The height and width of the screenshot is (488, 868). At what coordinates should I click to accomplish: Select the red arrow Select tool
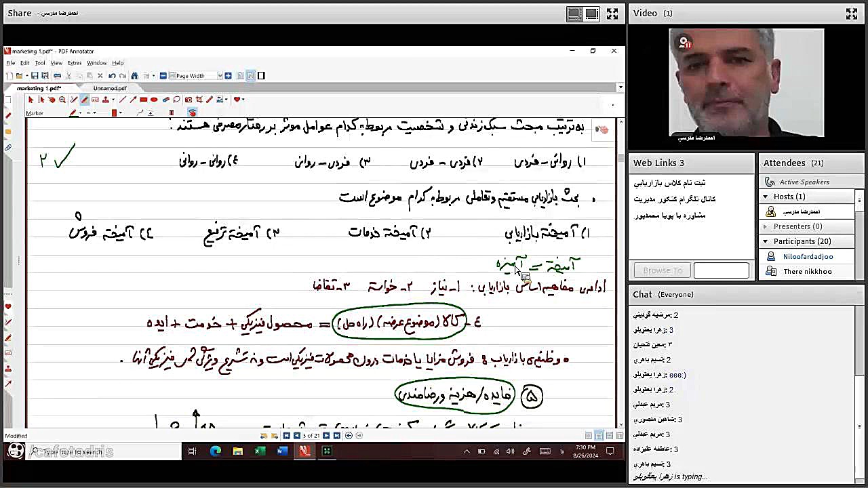point(31,100)
